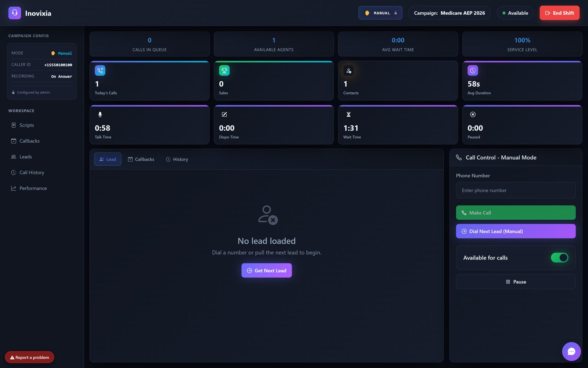This screenshot has width=588, height=368.
Task: Open Leads in the sidebar
Action: (x=42, y=157)
